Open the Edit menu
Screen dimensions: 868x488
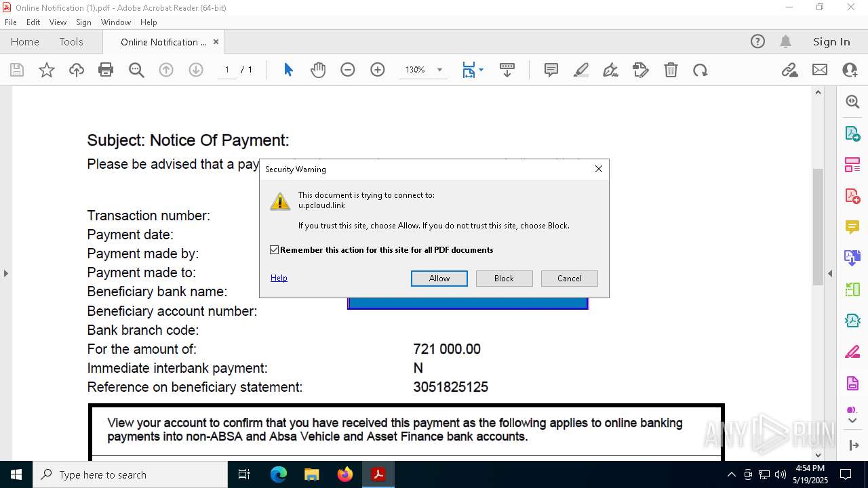33,22
